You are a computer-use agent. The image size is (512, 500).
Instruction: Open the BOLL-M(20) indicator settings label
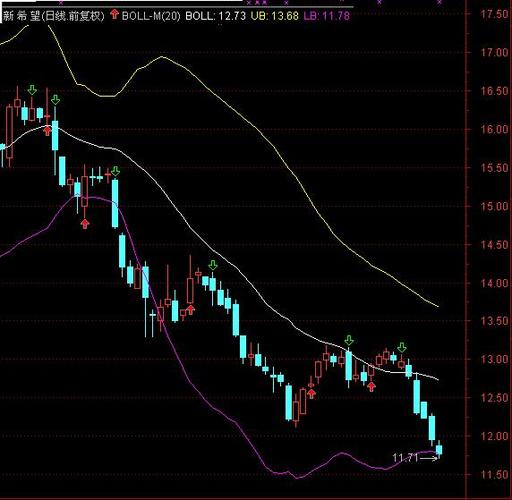tap(151, 16)
